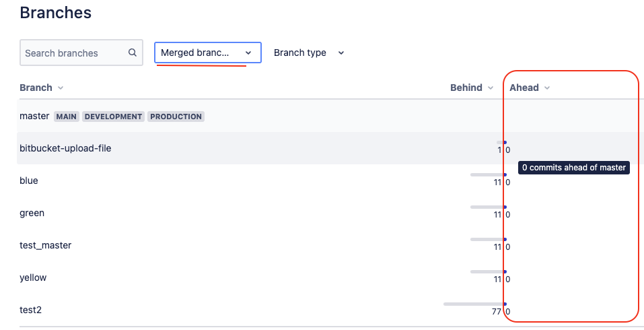Click the behind bar for test2
This screenshot has height=330, width=644.
click(474, 304)
